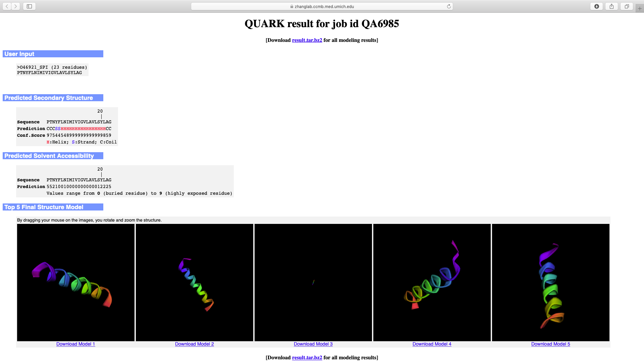This screenshot has height=362, width=644.
Task: Click the zhanglab.ccmb.med.umich.edu address field
Action: pyautogui.click(x=322, y=6)
